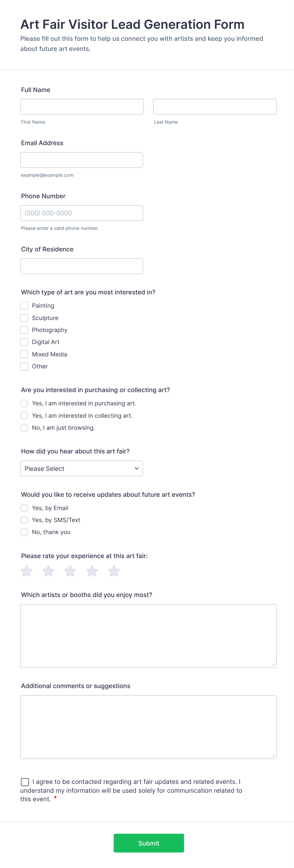The height and width of the screenshot is (868, 294).
Task: Click into the Phone Number field
Action: click(82, 213)
